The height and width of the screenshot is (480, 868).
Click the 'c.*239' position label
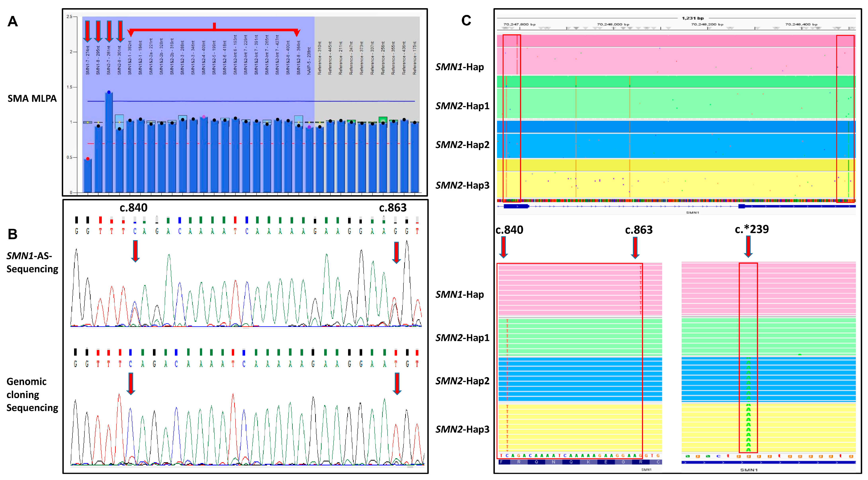click(752, 229)
